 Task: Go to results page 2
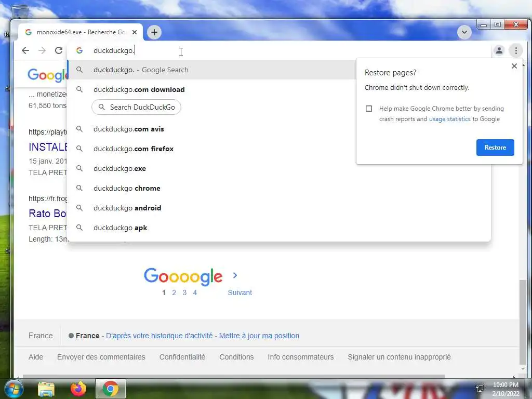pyautogui.click(x=174, y=293)
